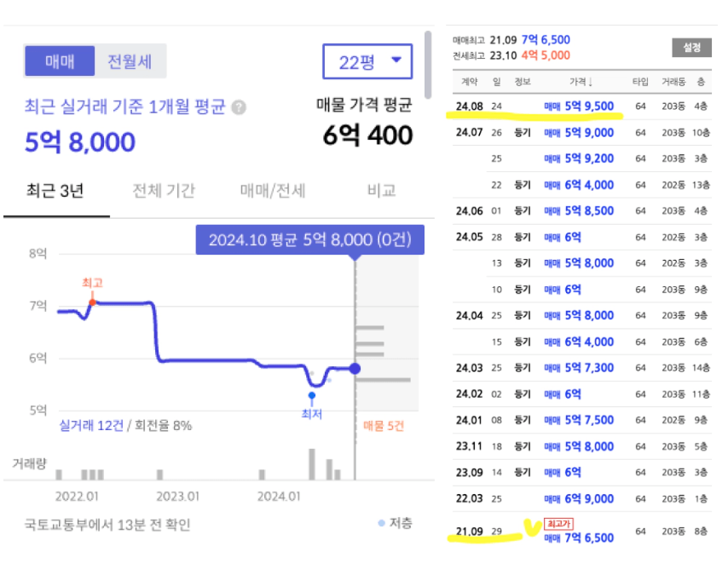Click the 매물 5건 label
This screenshot has width=728, height=569.
[x=384, y=426]
